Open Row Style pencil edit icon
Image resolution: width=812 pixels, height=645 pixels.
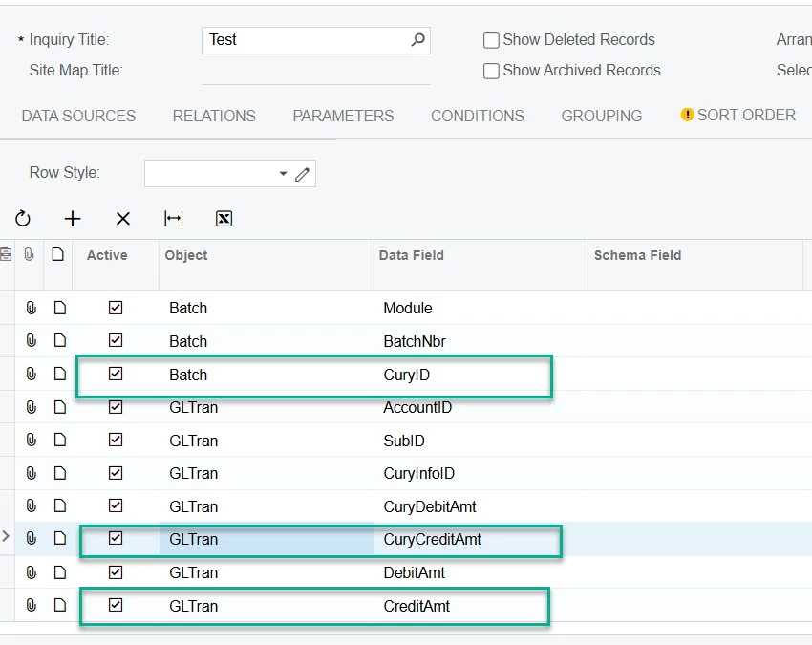point(303,174)
